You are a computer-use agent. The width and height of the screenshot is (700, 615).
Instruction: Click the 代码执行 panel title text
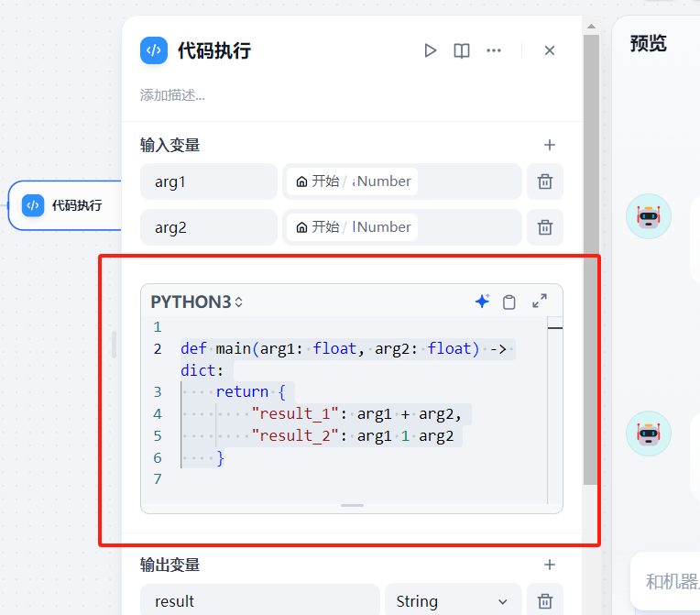214,50
